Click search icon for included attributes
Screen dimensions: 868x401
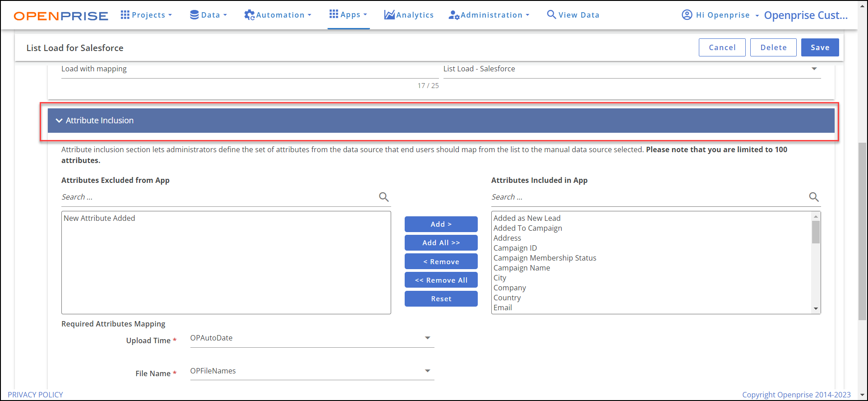(x=813, y=197)
